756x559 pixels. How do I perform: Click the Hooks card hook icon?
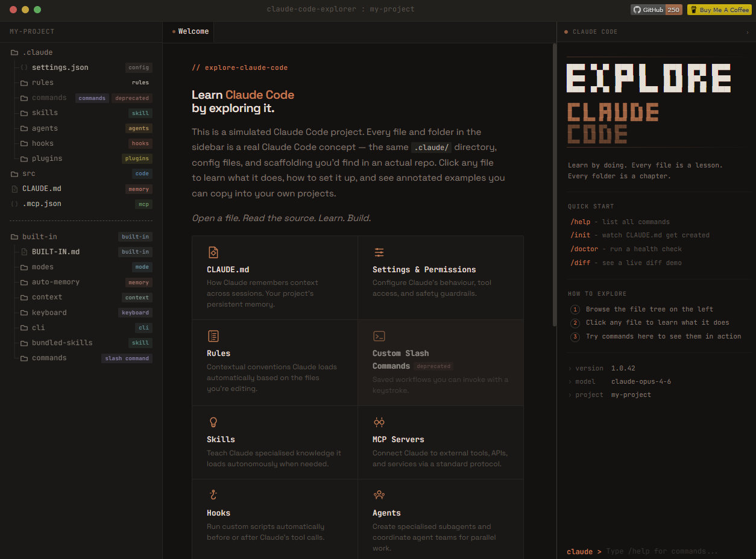[x=212, y=495]
